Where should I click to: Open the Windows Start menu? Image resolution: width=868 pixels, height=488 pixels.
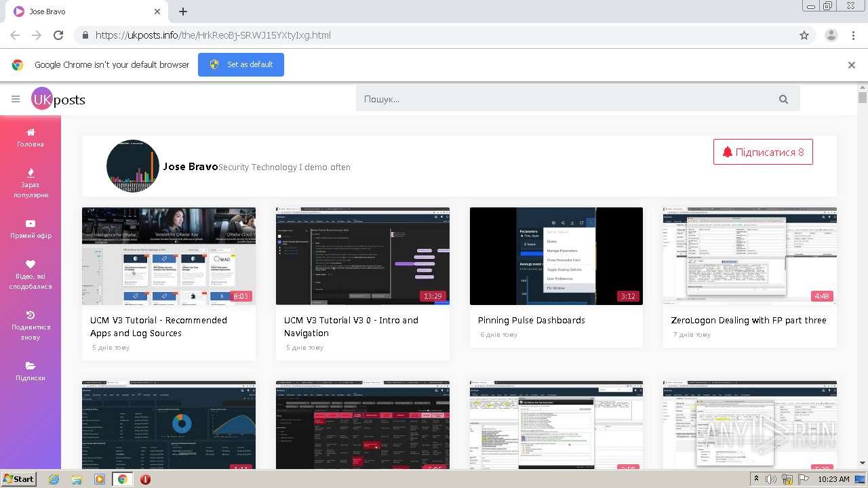[18, 479]
